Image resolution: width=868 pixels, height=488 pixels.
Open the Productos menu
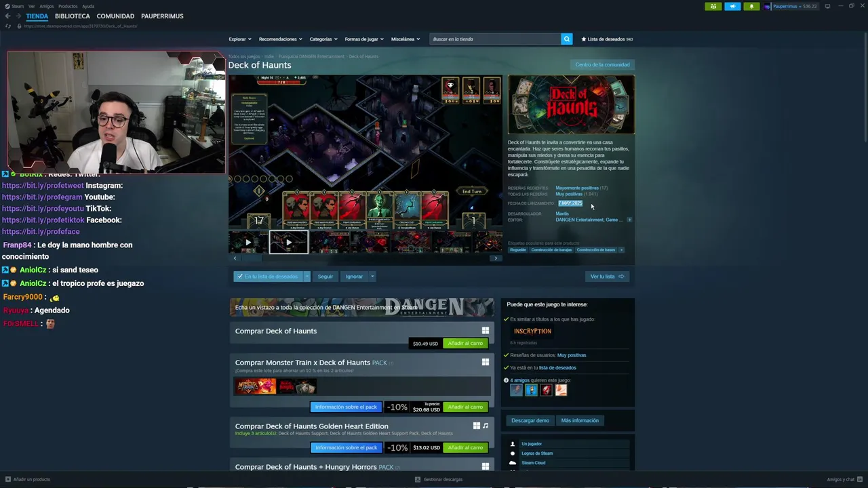[x=68, y=6]
